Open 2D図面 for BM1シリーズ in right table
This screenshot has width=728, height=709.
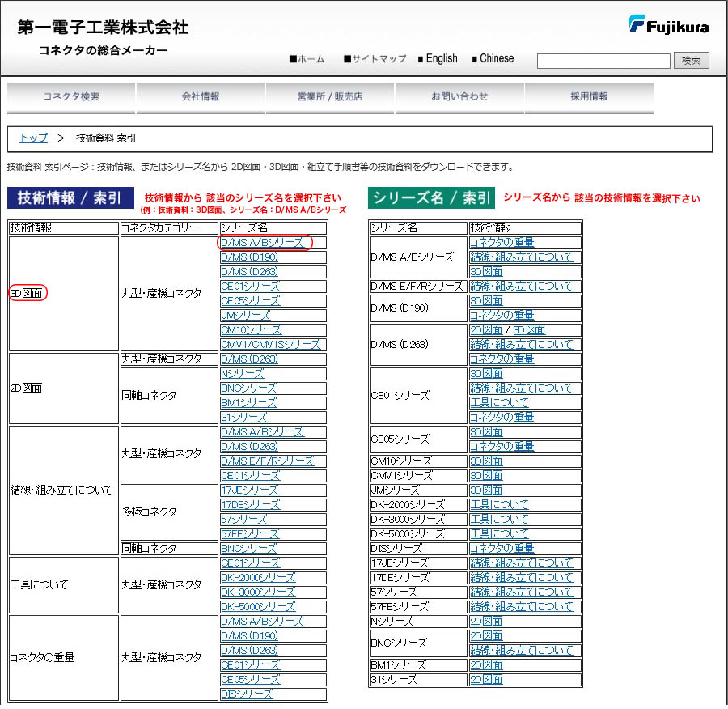(x=486, y=664)
